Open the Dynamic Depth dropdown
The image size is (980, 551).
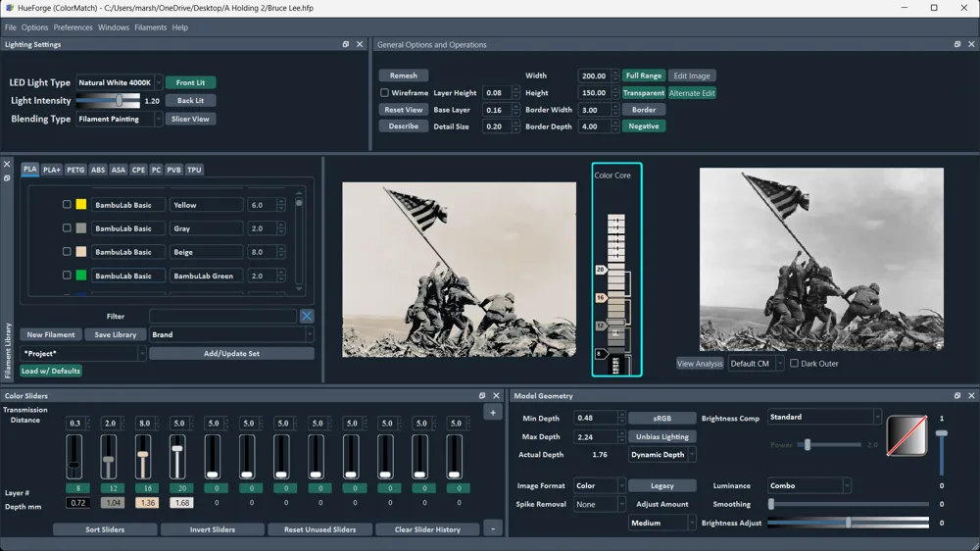pyautogui.click(x=661, y=455)
